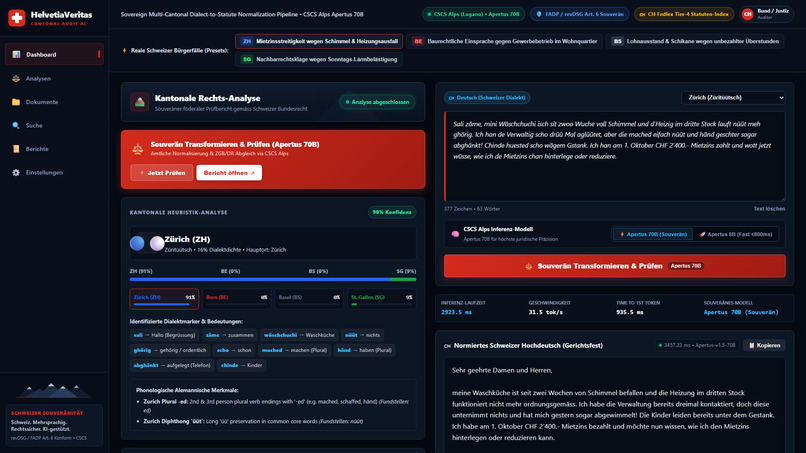Click the white Zürich canton circle
This screenshot has width=806, height=453.
[x=157, y=243]
